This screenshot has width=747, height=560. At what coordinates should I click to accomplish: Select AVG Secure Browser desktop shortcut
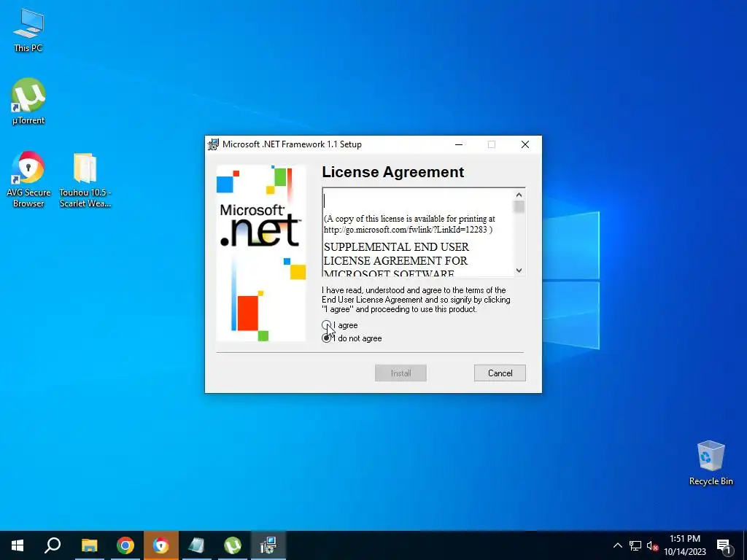click(28, 179)
